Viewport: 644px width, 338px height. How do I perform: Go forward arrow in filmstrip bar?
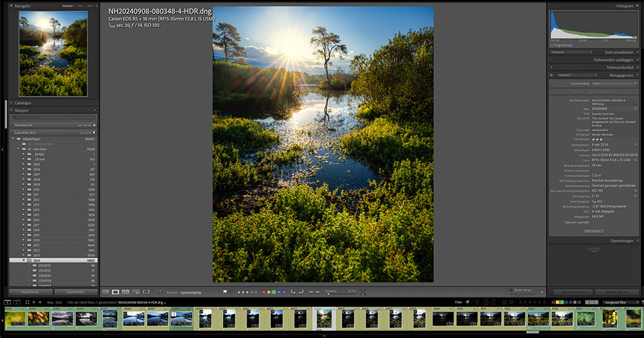point(40,302)
